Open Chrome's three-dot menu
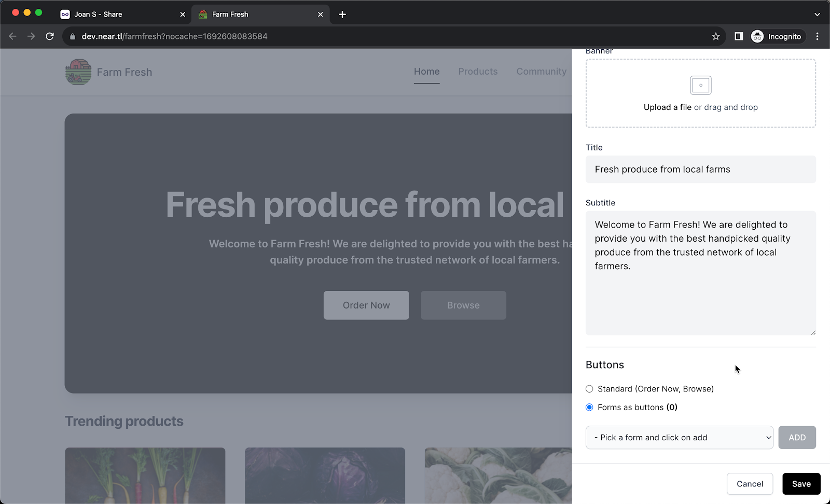The height and width of the screenshot is (504, 830). click(x=818, y=36)
